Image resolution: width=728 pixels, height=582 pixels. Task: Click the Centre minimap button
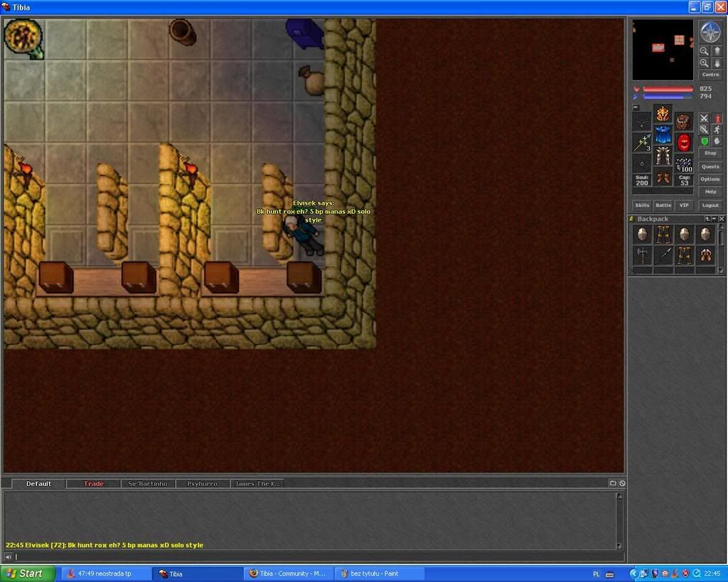click(710, 74)
